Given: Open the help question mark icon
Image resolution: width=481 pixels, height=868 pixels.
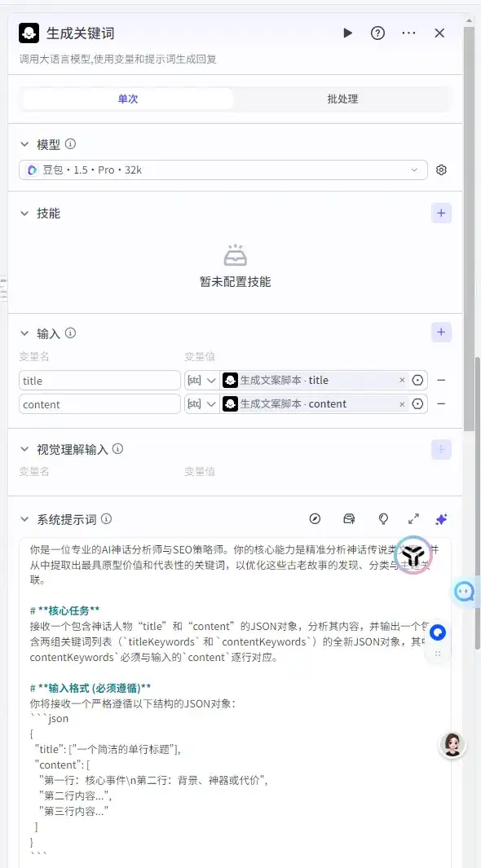Looking at the screenshot, I should point(377,33).
